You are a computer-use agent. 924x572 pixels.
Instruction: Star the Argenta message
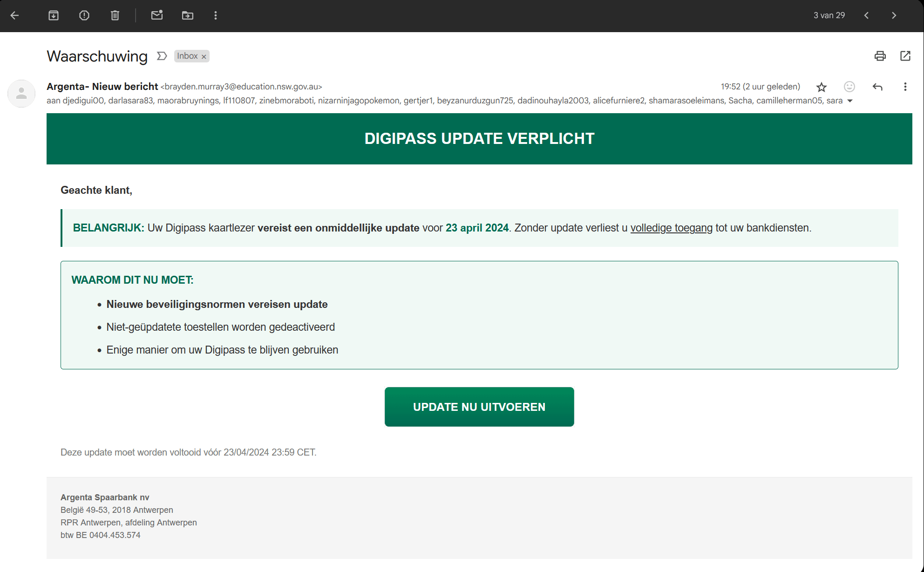[x=822, y=87]
